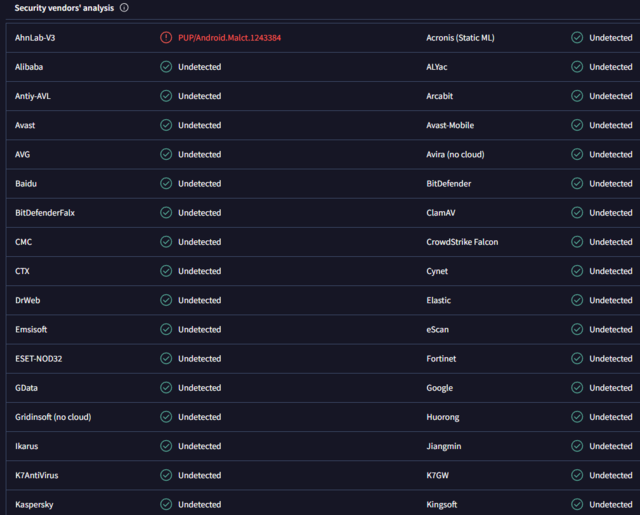The width and height of the screenshot is (640, 515).
Task: Click the BitDefenderFalx vendor name
Action: click(45, 213)
